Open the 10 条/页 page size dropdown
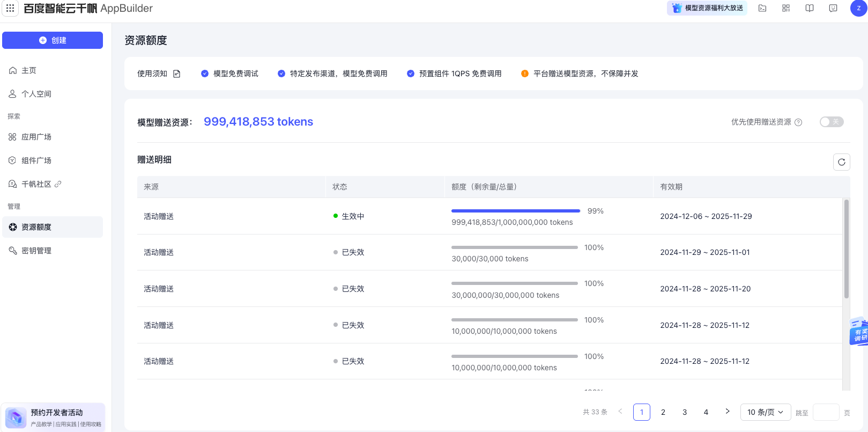The image size is (868, 432). [x=766, y=412]
